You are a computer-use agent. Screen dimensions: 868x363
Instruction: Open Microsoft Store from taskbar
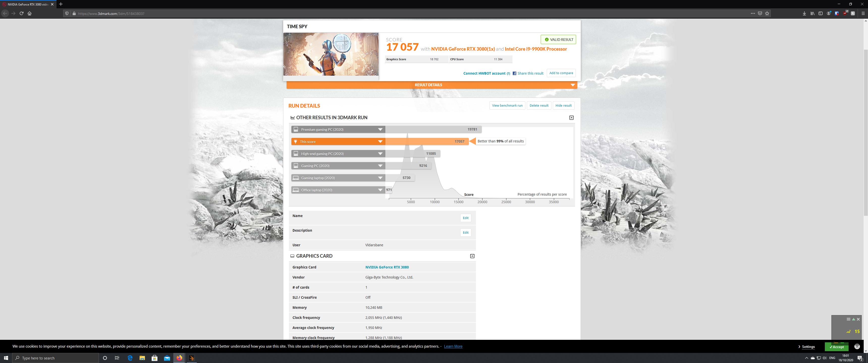click(x=155, y=358)
